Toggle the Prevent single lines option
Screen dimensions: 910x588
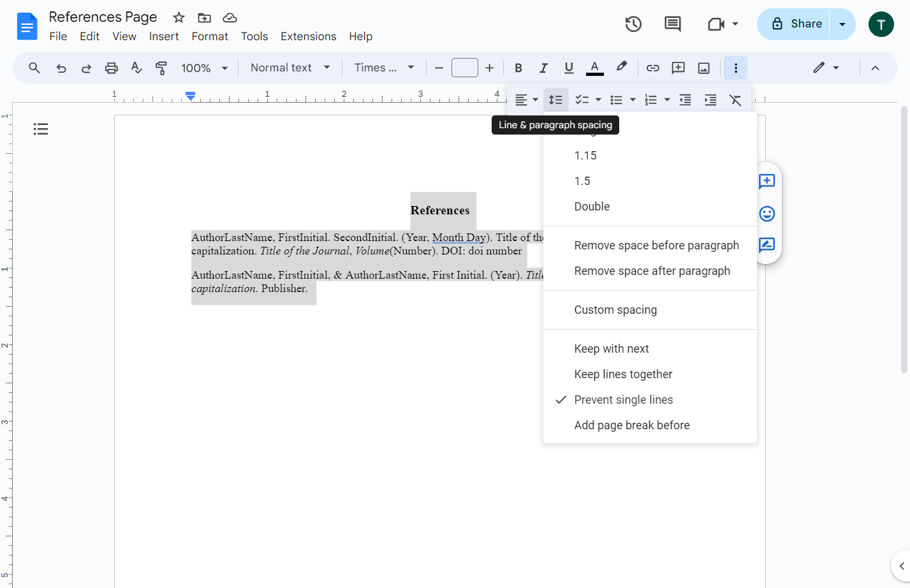pos(650,400)
